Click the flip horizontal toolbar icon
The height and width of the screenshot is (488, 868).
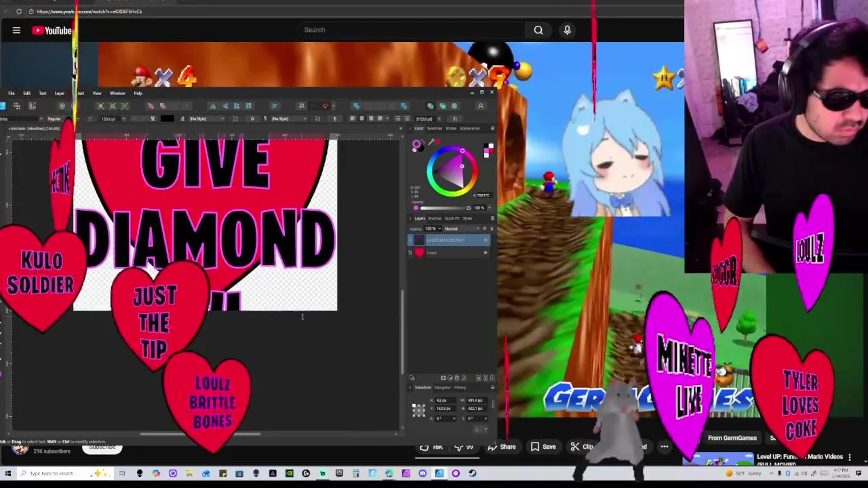(x=213, y=106)
